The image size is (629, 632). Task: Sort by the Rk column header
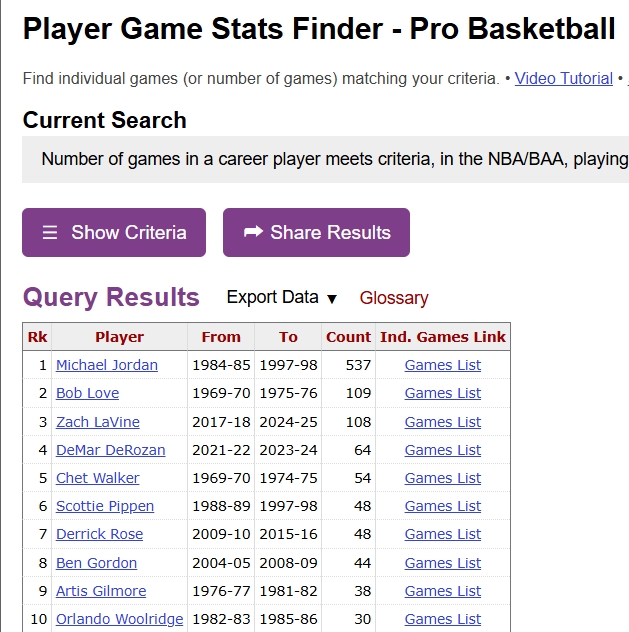coord(37,337)
